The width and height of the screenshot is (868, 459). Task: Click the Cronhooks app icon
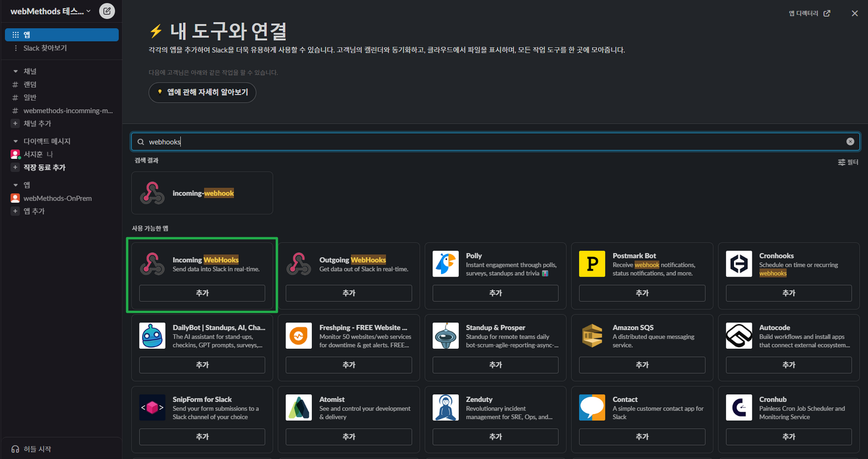[738, 264]
